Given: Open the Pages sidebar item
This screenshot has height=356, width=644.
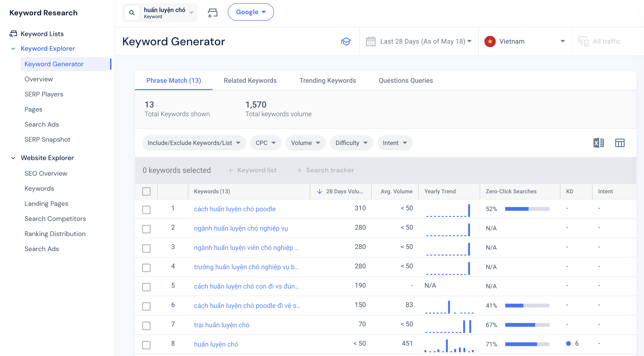Looking at the screenshot, I should tap(33, 109).
